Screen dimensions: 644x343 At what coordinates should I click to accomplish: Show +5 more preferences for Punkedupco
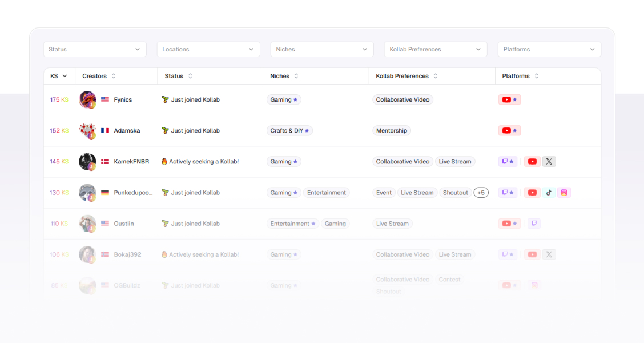[481, 193]
